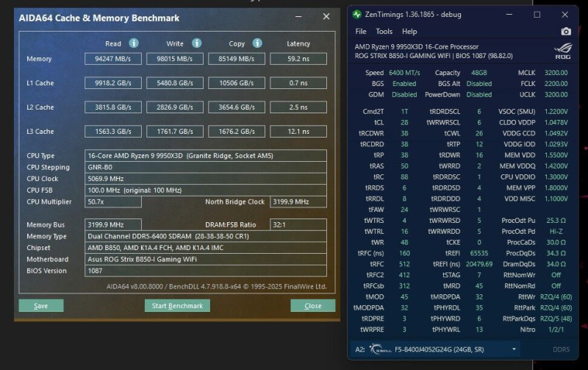588x370 pixels.
Task: Click the Capacity 48GB value in ZenTimings
Action: 479,73
